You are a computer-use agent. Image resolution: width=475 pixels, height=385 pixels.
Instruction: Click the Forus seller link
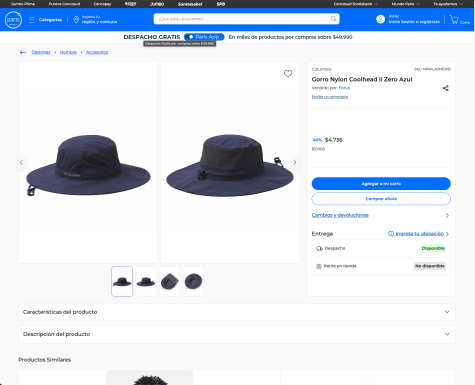pyautogui.click(x=344, y=88)
